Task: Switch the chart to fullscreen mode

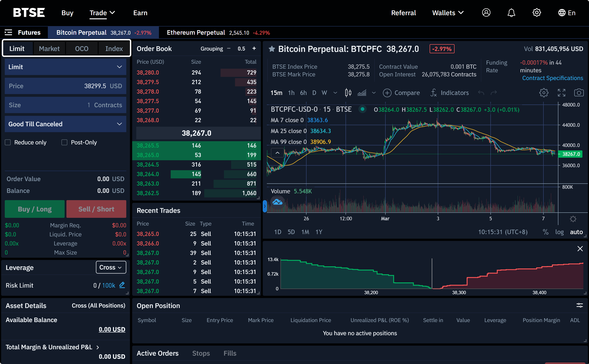Action: pos(562,93)
